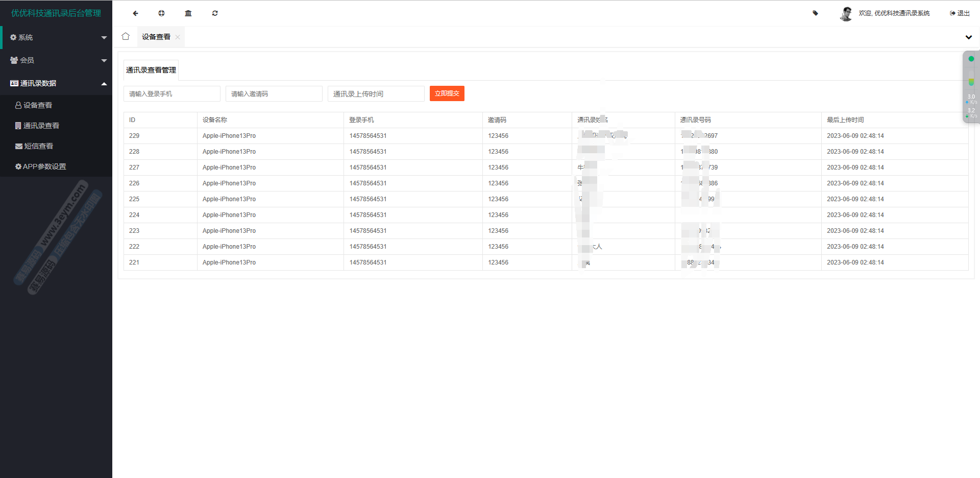Expand the 系统 sidebar menu
Screen dimensions: 980x478
(56, 37)
